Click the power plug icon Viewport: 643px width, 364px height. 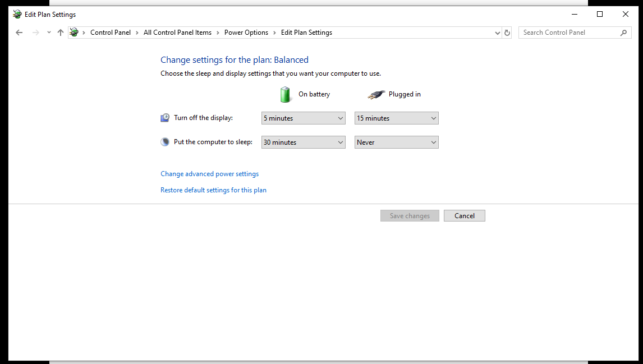pos(376,94)
